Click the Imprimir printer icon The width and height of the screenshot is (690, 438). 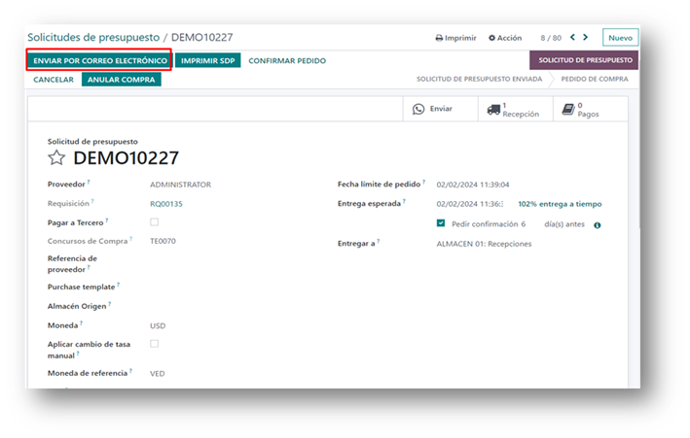[439, 38]
